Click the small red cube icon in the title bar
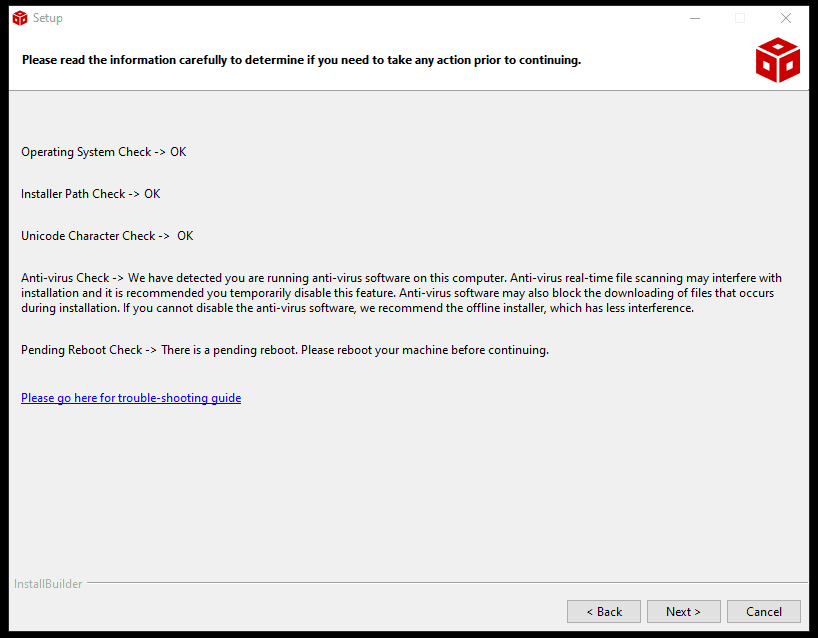The image size is (818, 638). [x=20, y=18]
